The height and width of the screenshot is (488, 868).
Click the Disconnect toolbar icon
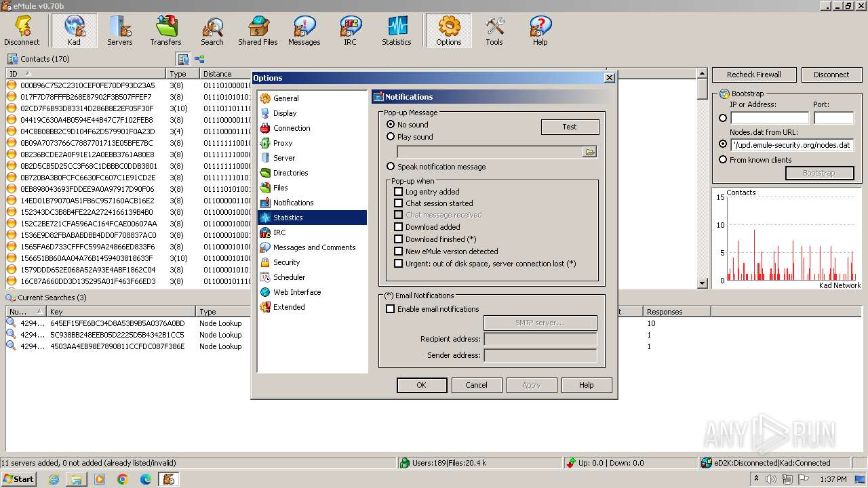click(x=22, y=30)
